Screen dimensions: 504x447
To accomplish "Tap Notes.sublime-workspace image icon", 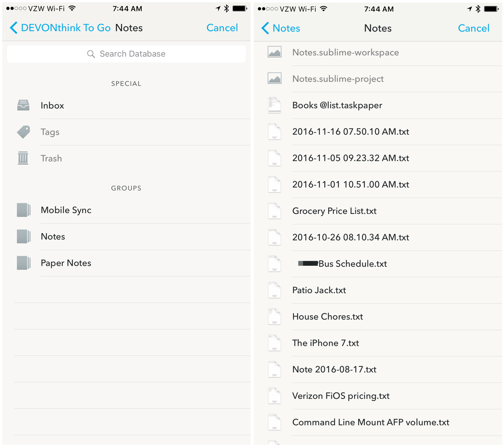I will click(274, 52).
